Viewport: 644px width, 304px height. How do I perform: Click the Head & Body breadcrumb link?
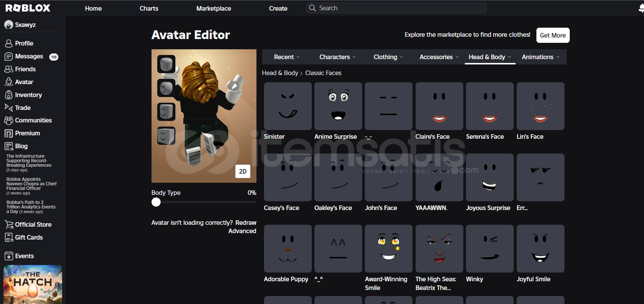tap(280, 73)
